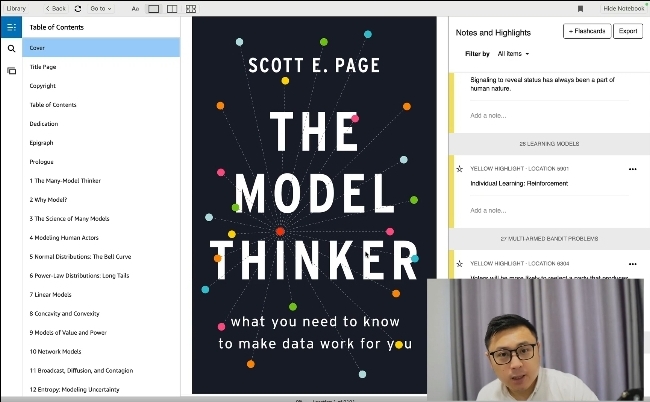The image size is (650, 402).
Task: Open the Aa font settings
Action: pyautogui.click(x=135, y=9)
